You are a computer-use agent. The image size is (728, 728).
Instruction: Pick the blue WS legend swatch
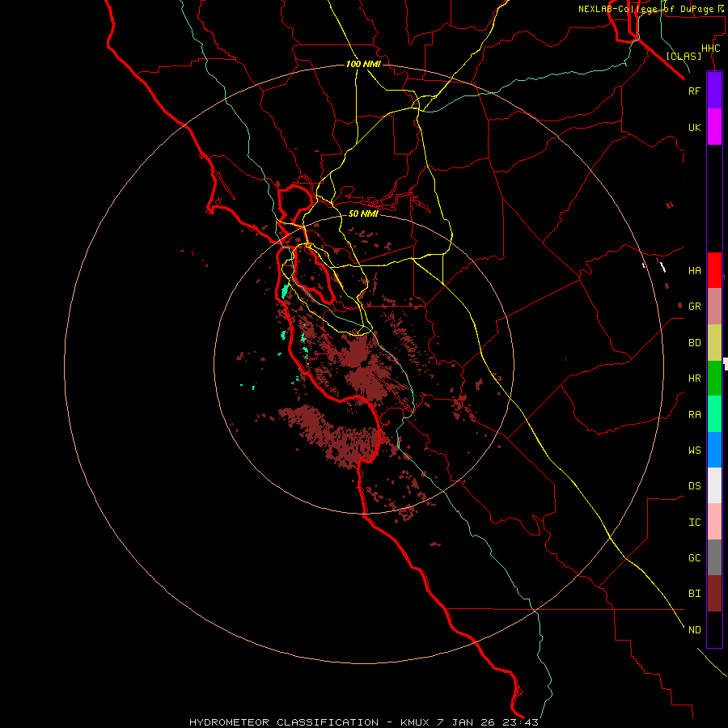(714, 450)
